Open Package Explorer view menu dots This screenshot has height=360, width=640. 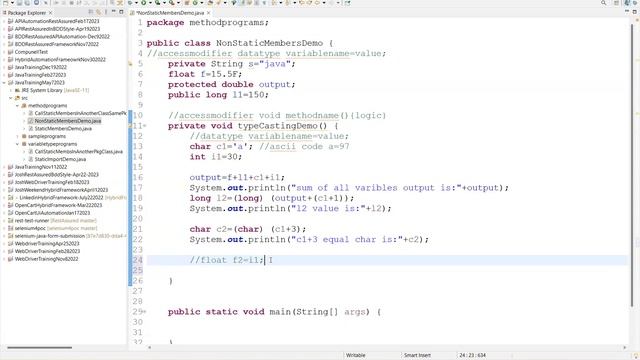(x=105, y=12)
